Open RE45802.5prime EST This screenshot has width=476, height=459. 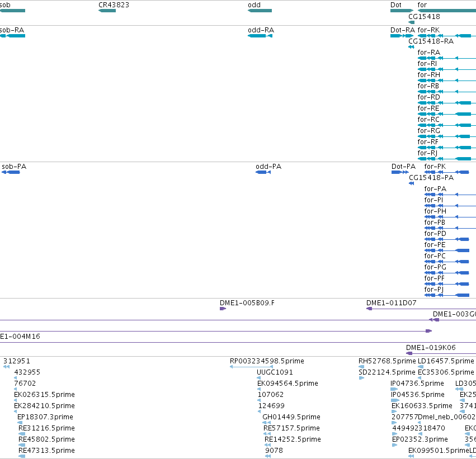point(22,446)
